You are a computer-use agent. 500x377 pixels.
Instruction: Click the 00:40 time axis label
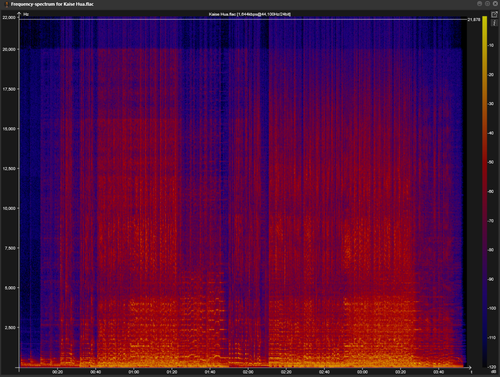click(x=96, y=372)
